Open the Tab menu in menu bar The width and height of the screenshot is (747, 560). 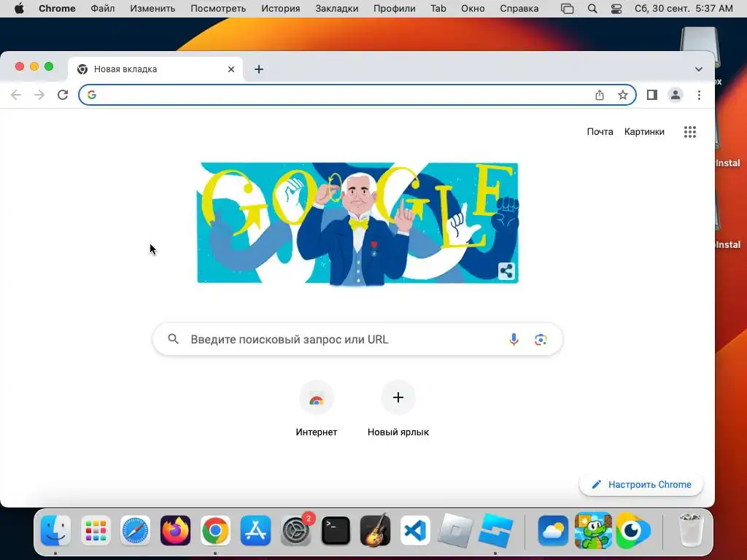coord(438,9)
